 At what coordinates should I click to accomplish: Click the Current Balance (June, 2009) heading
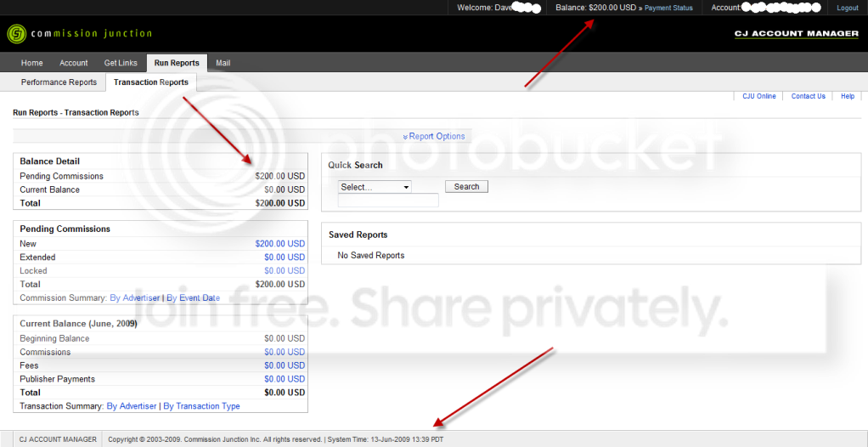(x=79, y=324)
